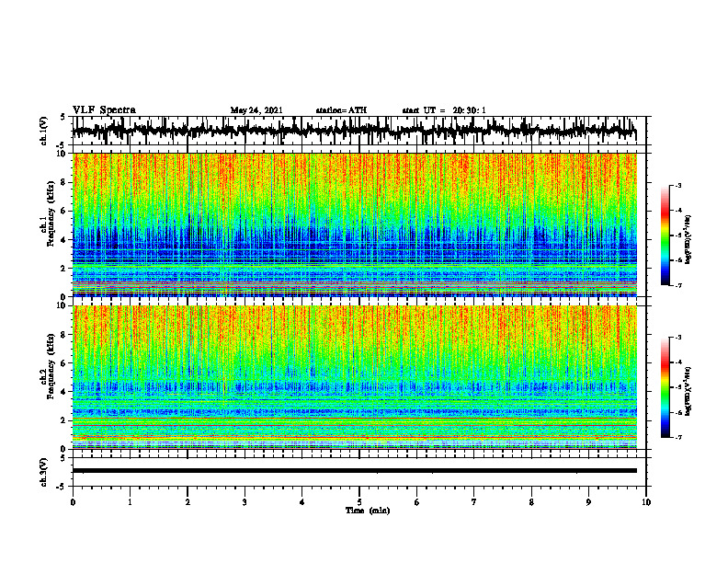728x563 pixels.
Task: Click the ch.1 waveform voltage tick -5
Action: (x=62, y=146)
